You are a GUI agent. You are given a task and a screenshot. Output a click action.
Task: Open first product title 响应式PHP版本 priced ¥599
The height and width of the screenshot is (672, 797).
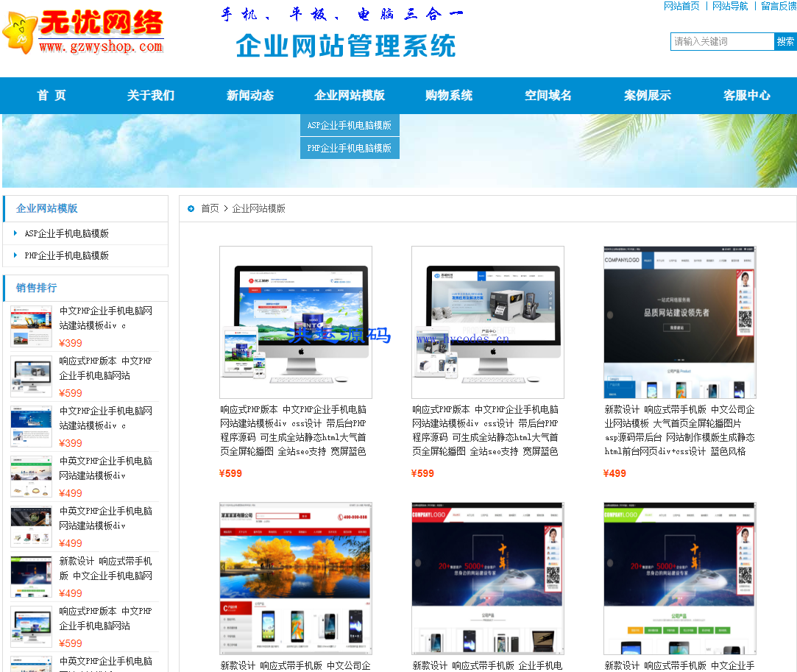(294, 431)
